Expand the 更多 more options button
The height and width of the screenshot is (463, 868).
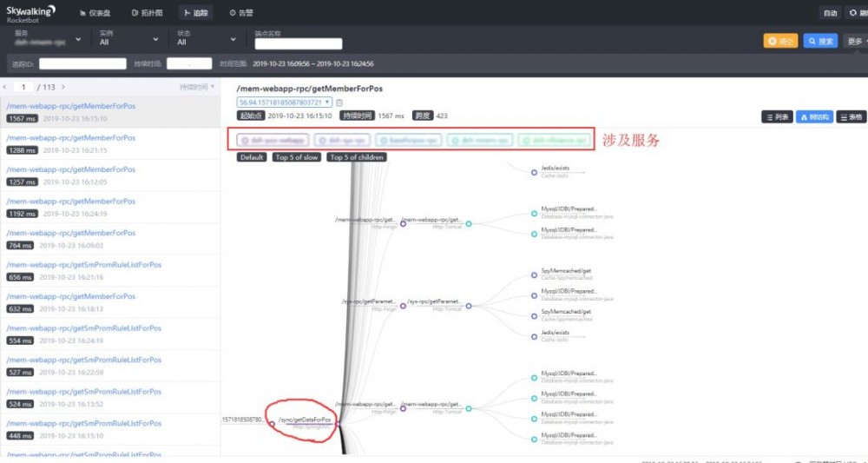(x=856, y=41)
